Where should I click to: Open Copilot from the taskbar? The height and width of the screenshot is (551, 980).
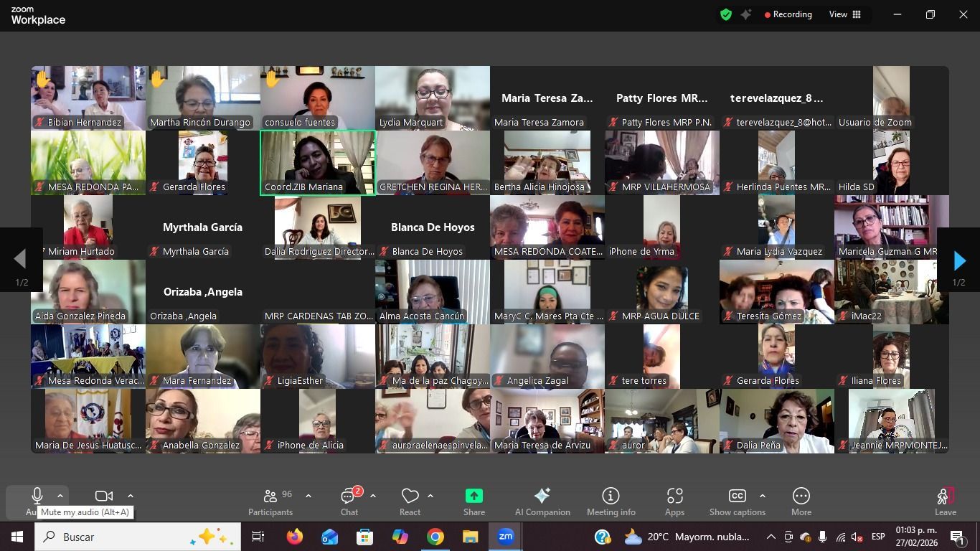(400, 537)
